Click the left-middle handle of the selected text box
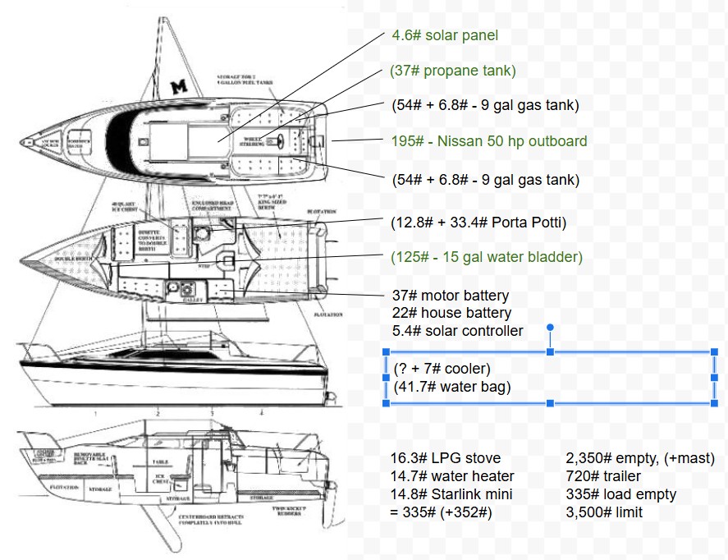The width and height of the screenshot is (728, 560). pos(386,378)
